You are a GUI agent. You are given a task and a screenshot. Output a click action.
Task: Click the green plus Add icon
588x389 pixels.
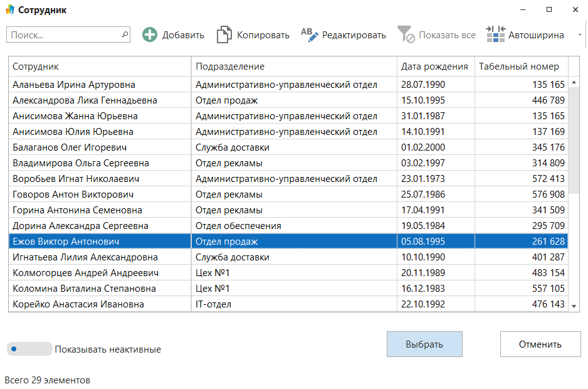[x=150, y=35]
